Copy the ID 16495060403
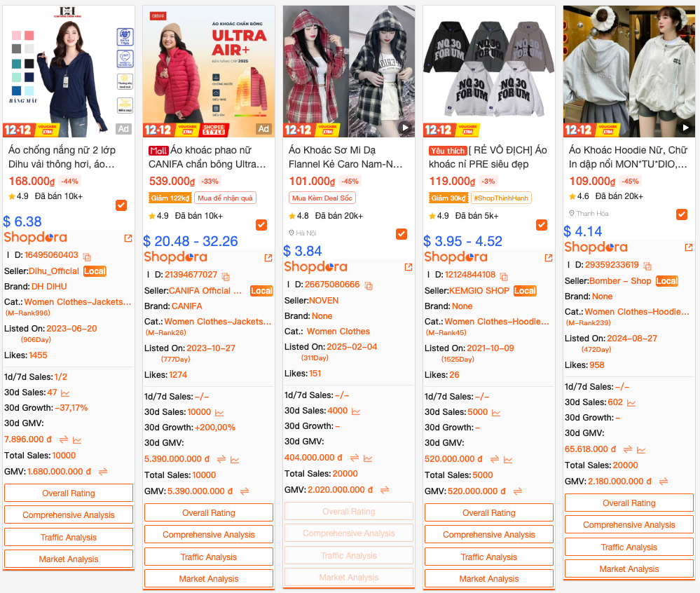 (x=87, y=257)
